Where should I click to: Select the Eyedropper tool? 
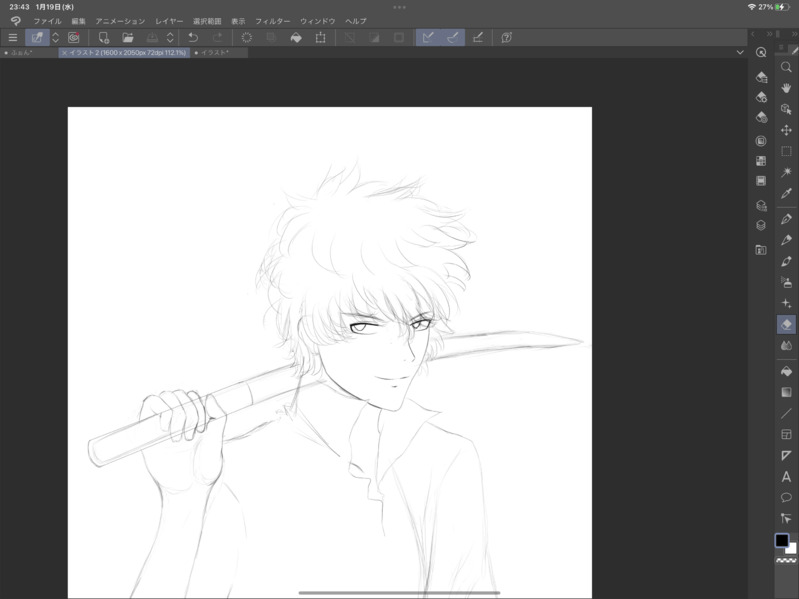786,194
